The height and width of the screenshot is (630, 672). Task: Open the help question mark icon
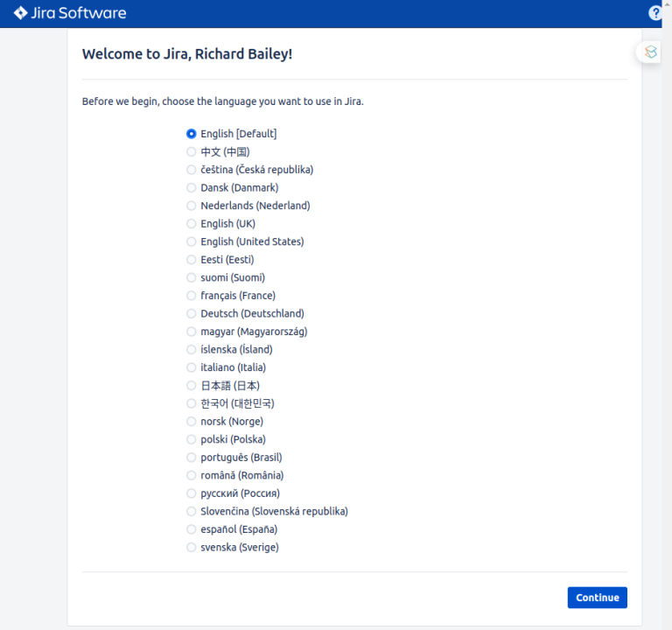tap(654, 13)
